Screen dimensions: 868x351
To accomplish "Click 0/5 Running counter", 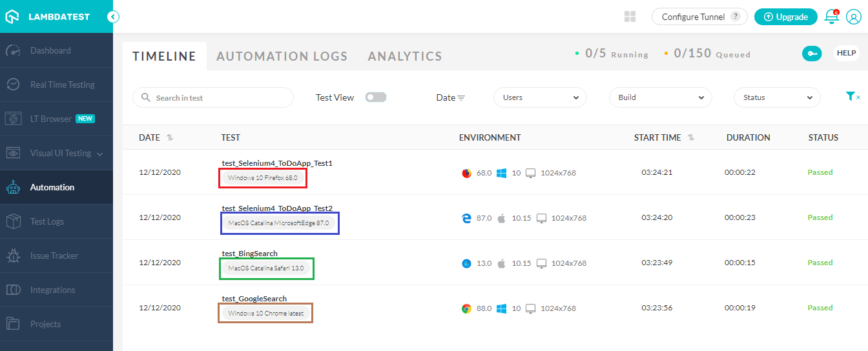I will coord(612,54).
